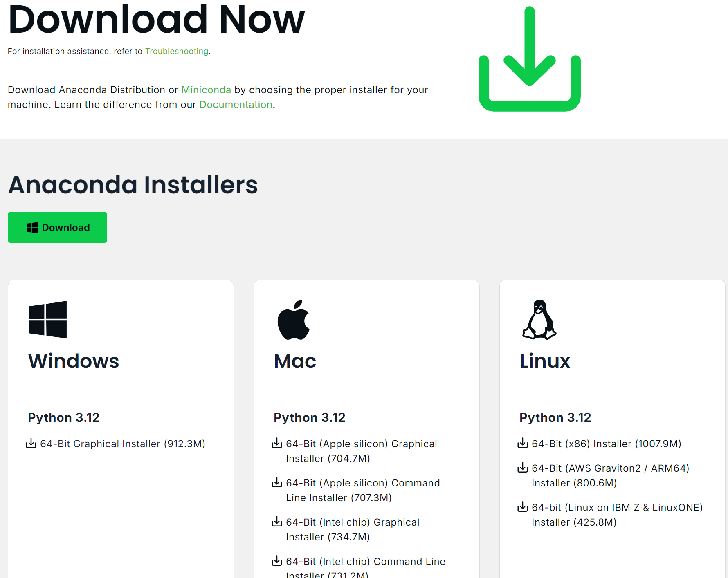
Task: Click the large green download arrow graphic
Action: [x=530, y=58]
